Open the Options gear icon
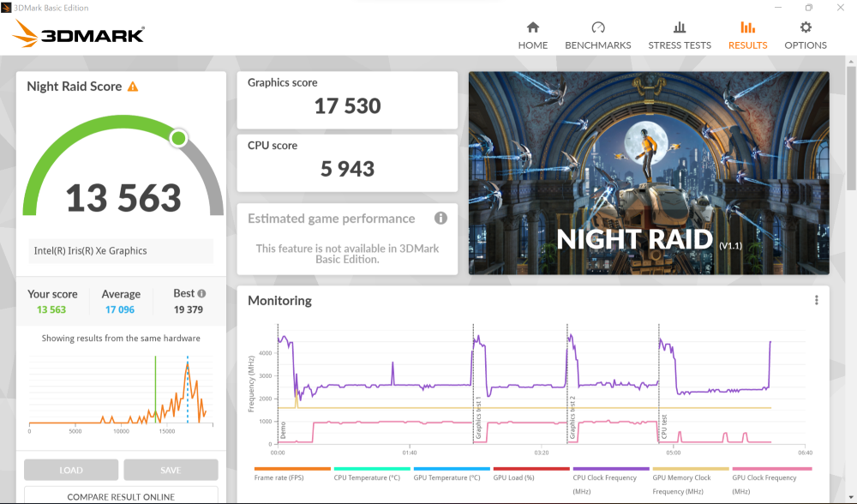857x504 pixels. coord(806,27)
